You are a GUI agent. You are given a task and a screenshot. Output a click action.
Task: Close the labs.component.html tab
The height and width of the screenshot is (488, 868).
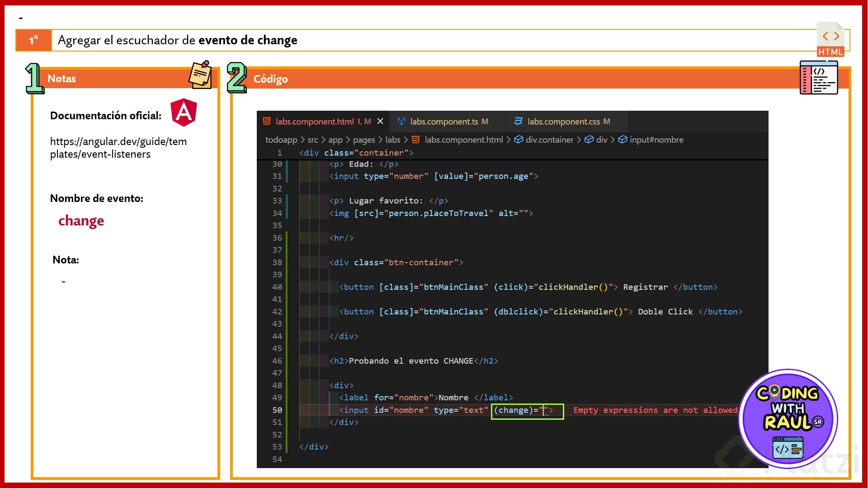click(380, 121)
